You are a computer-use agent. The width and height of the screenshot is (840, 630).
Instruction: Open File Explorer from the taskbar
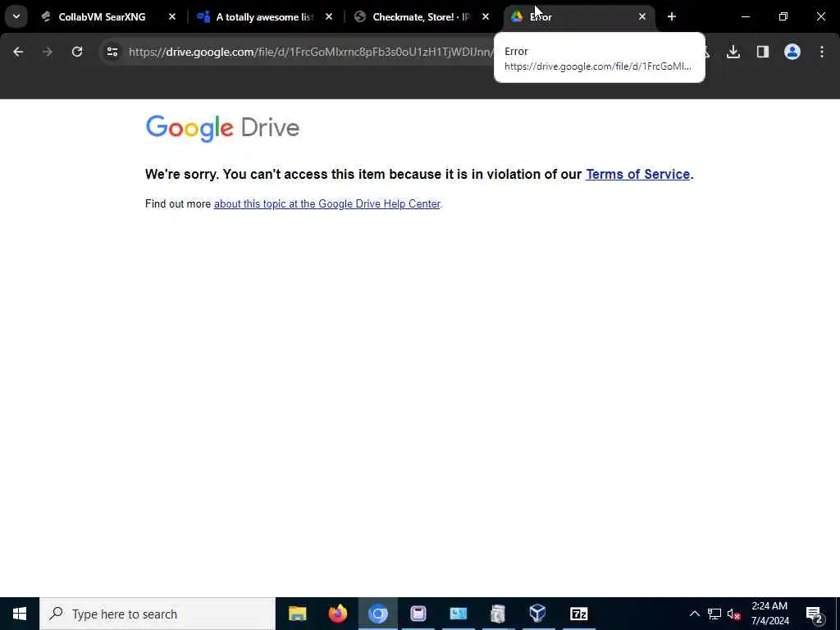(297, 614)
